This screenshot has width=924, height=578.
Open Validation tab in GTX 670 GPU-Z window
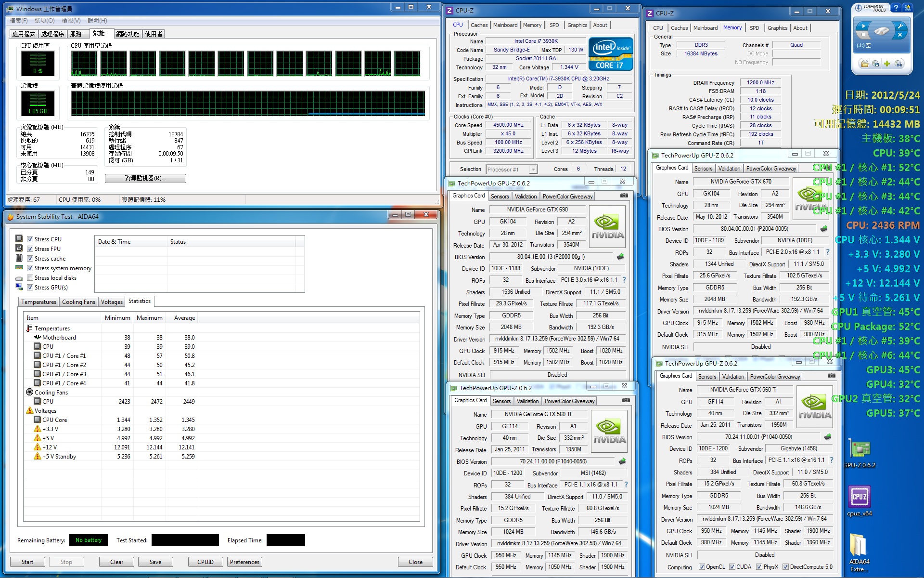pyautogui.click(x=729, y=168)
